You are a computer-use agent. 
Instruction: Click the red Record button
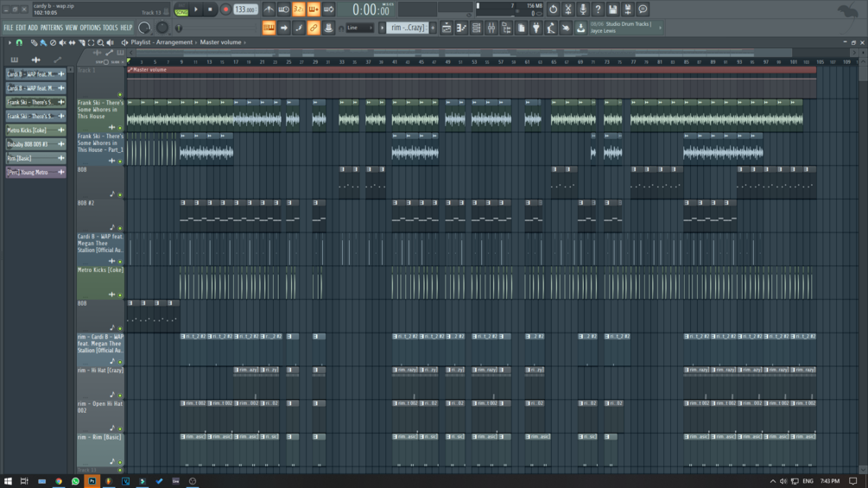(x=225, y=10)
